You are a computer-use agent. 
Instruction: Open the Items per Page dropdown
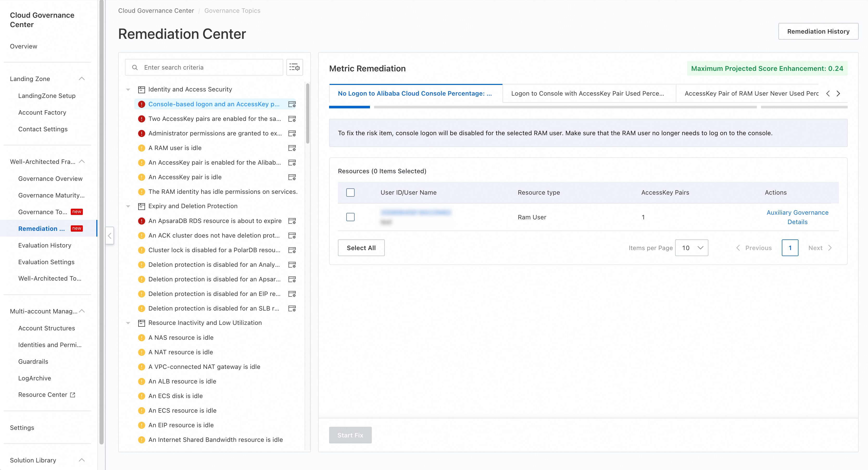(691, 248)
